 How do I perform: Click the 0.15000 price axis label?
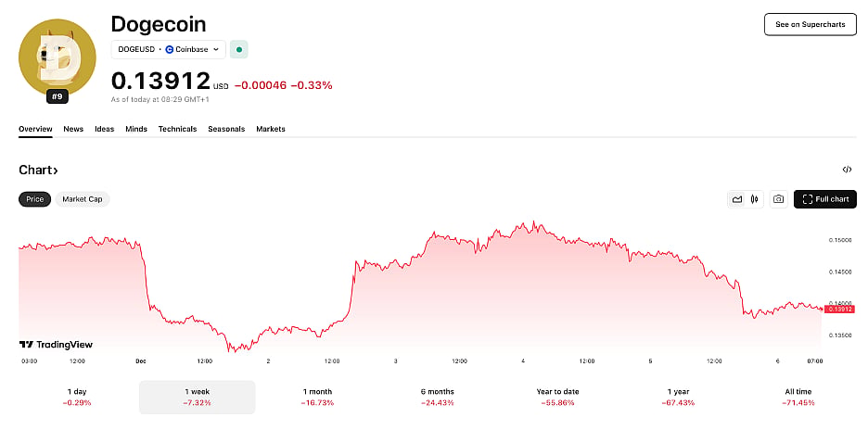(x=840, y=240)
